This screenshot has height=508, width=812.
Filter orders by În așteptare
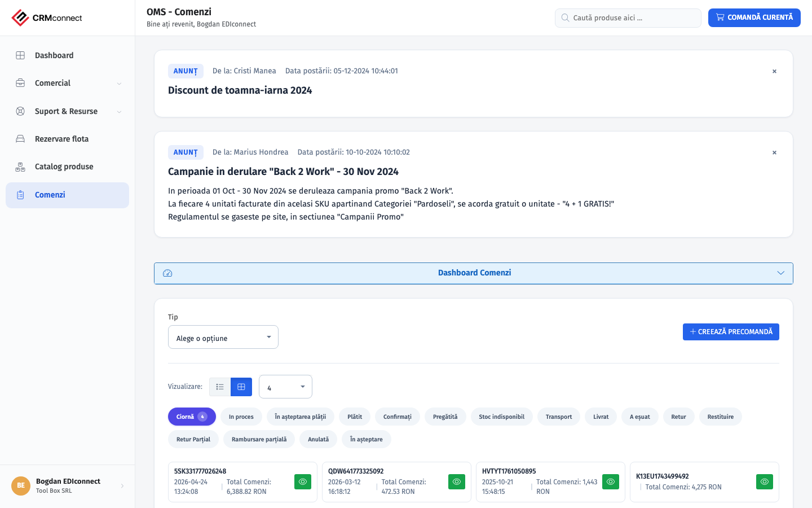pyautogui.click(x=367, y=439)
